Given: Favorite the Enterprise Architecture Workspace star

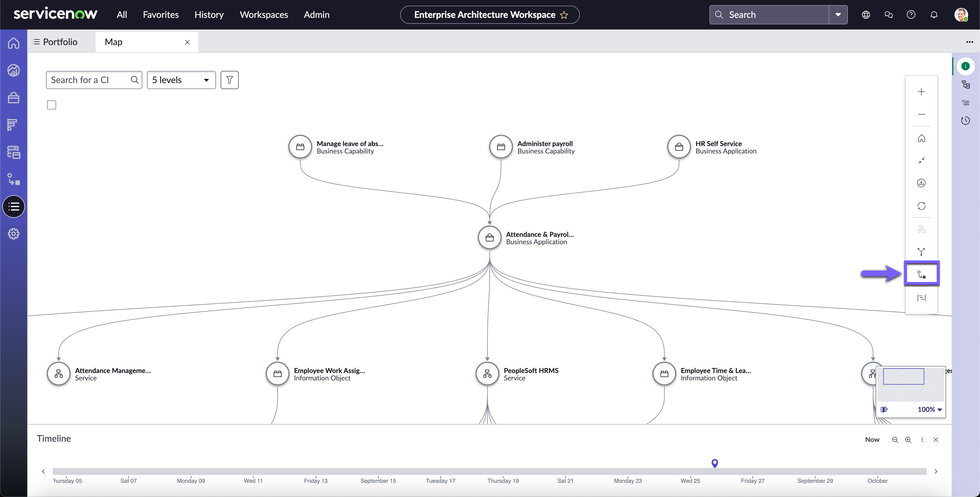Looking at the screenshot, I should point(564,15).
